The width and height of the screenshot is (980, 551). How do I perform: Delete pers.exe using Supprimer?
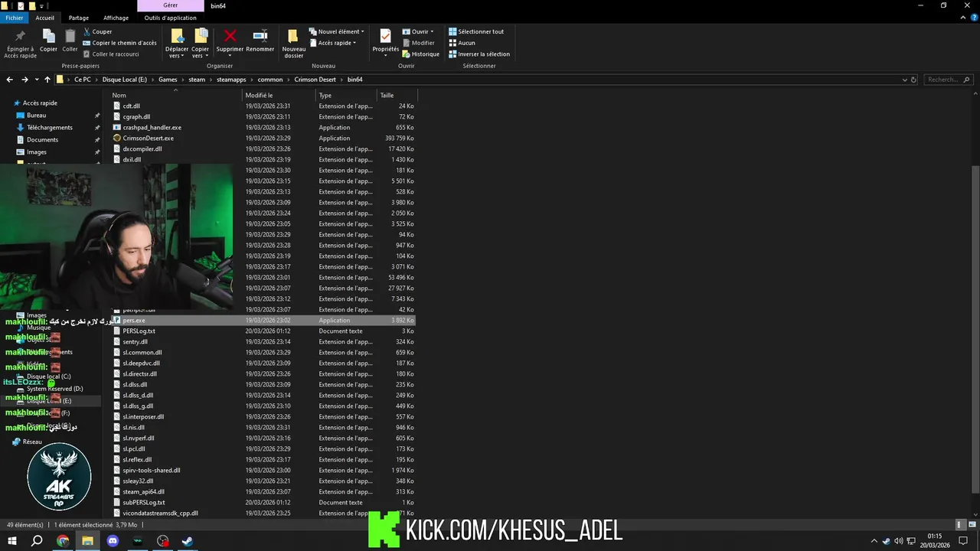click(230, 41)
